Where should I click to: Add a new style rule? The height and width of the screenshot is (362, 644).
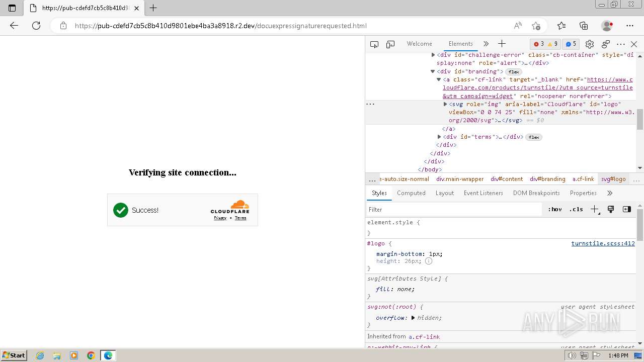tap(595, 210)
